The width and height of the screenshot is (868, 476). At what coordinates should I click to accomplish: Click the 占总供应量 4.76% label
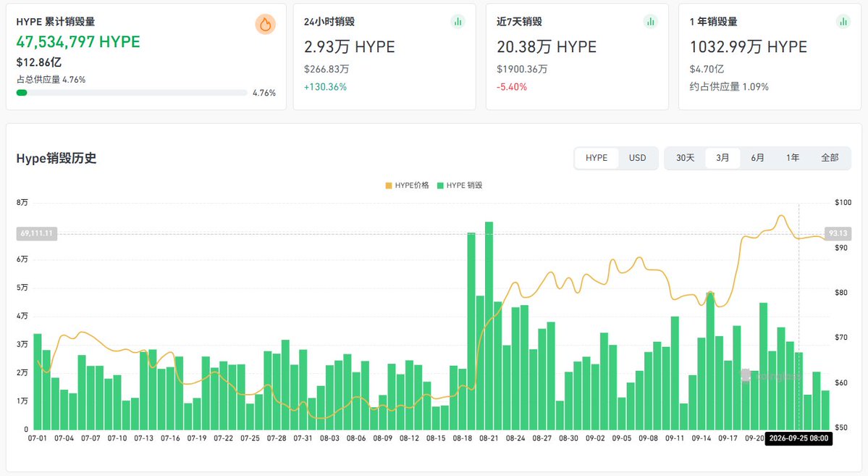[51, 79]
